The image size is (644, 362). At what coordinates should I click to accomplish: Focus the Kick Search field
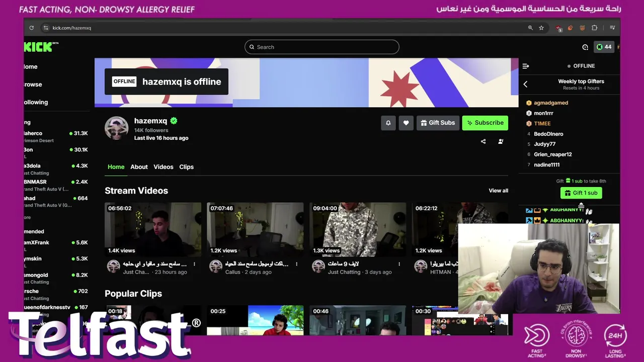click(x=322, y=47)
